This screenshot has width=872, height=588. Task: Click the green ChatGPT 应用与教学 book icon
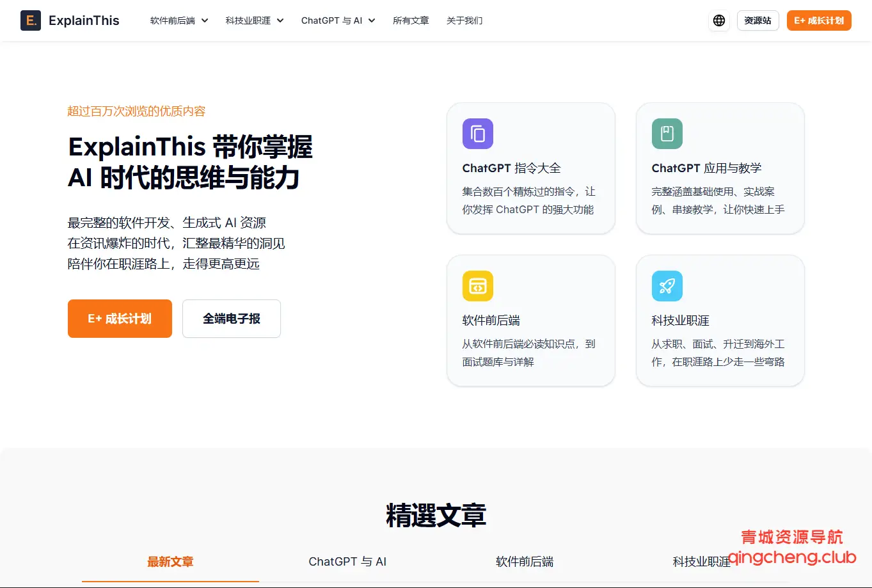(667, 134)
